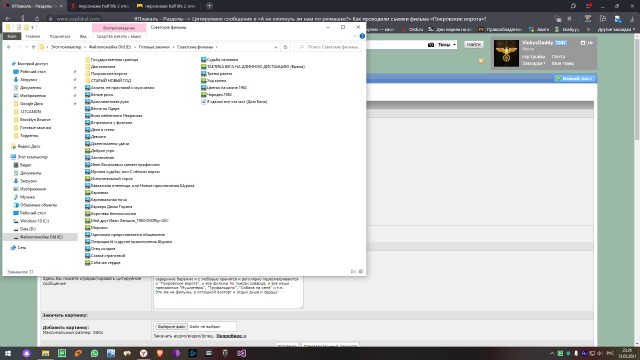The width and height of the screenshot is (640, 360).
Task: Switch to ЯПлакаль browser tab
Action: 32,6
